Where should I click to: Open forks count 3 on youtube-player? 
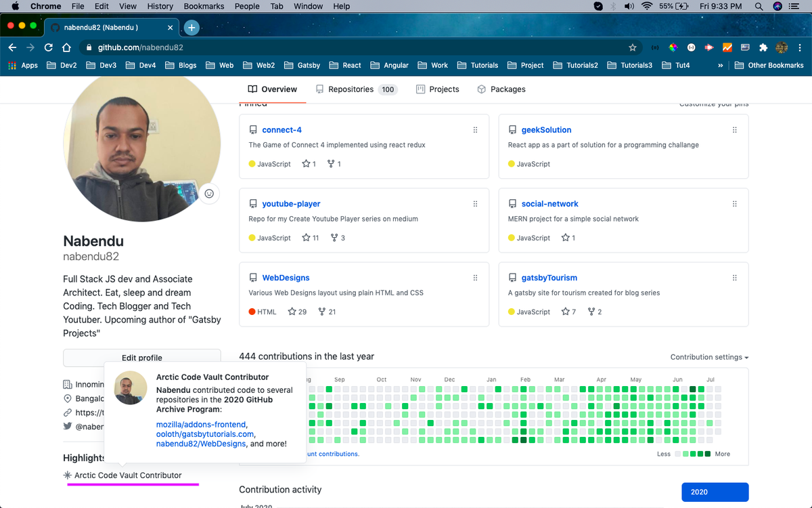(338, 238)
